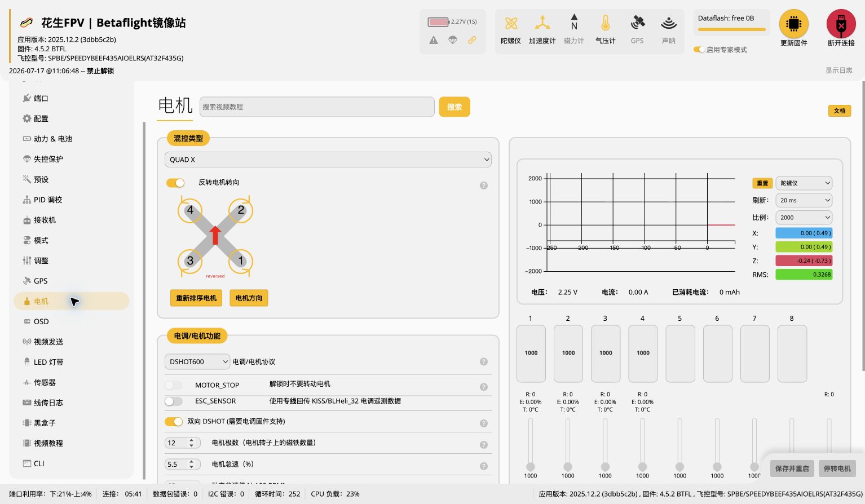Expand the 20 ms refresh rate dropdown
The image size is (865, 504).
pyautogui.click(x=804, y=200)
